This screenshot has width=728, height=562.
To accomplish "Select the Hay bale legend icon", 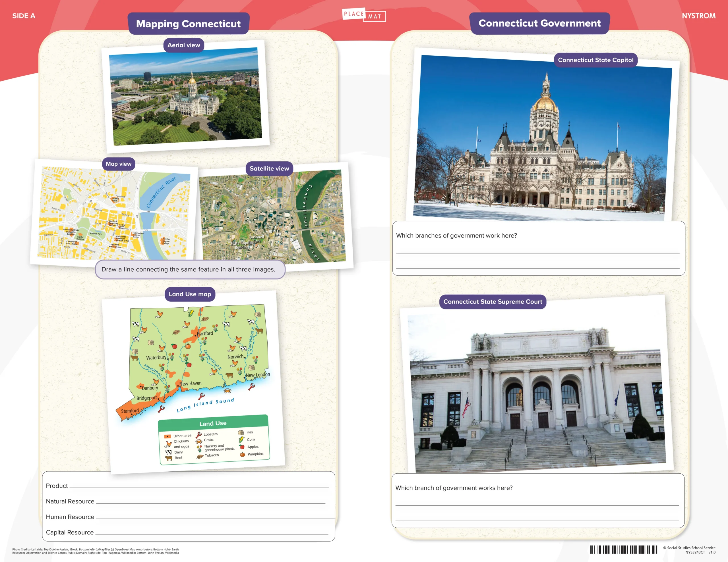I will (241, 432).
